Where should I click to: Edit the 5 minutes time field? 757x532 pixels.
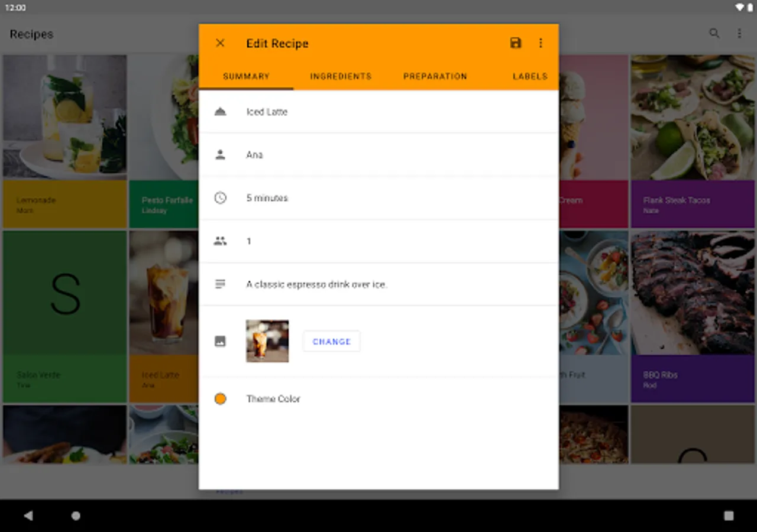[x=378, y=198]
